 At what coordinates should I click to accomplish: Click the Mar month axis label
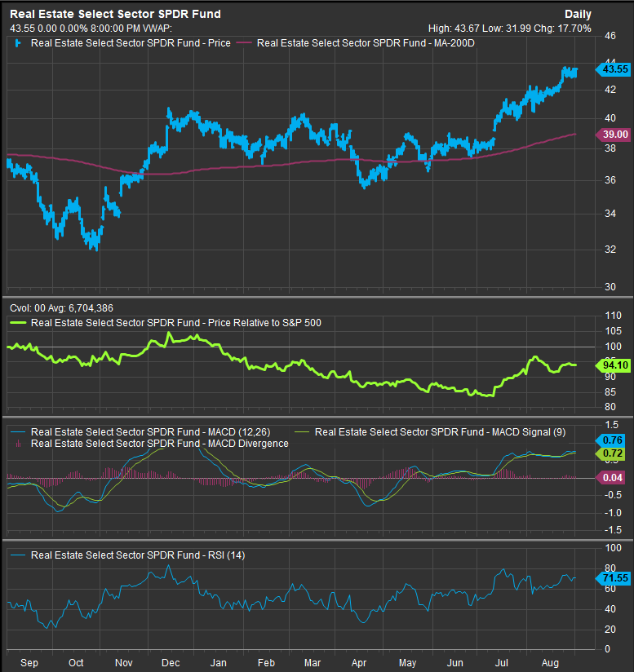pyautogui.click(x=313, y=662)
